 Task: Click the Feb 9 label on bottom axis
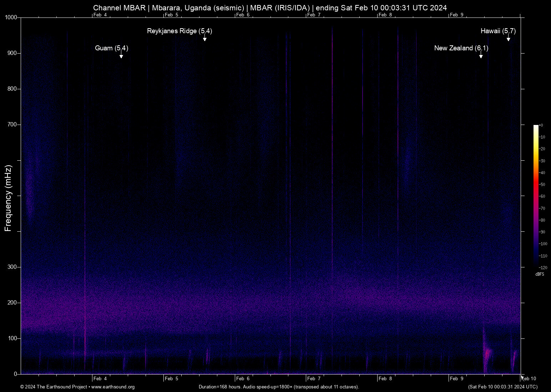[x=457, y=378]
